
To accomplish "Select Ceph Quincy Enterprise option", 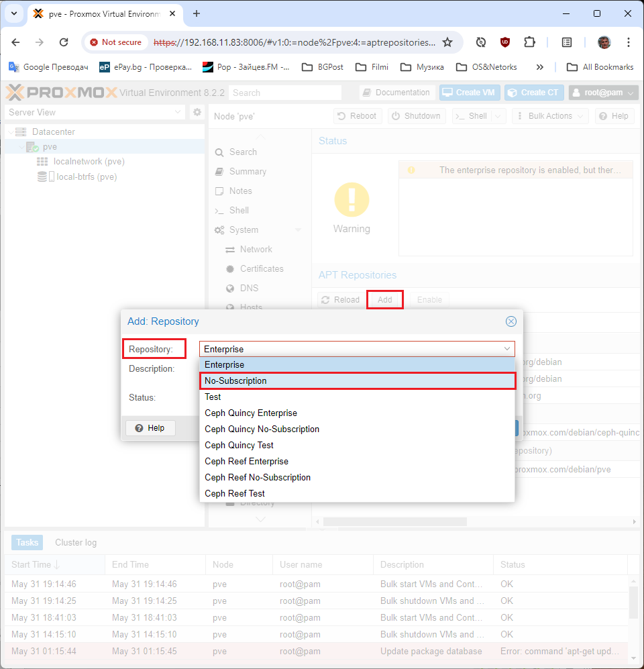I will (x=358, y=413).
